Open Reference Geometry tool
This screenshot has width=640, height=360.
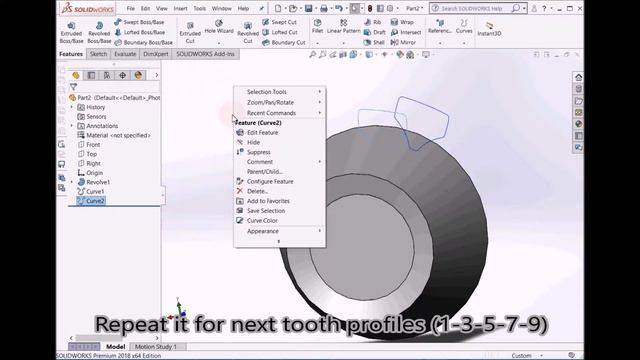[x=440, y=26]
